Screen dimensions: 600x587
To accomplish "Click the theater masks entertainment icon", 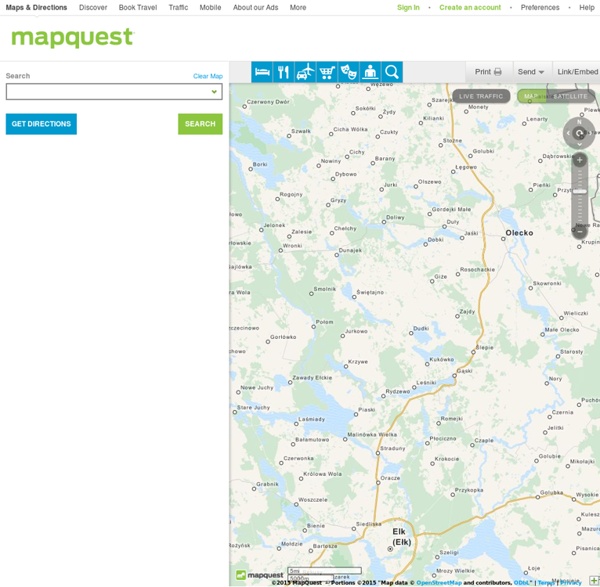I will (x=349, y=72).
